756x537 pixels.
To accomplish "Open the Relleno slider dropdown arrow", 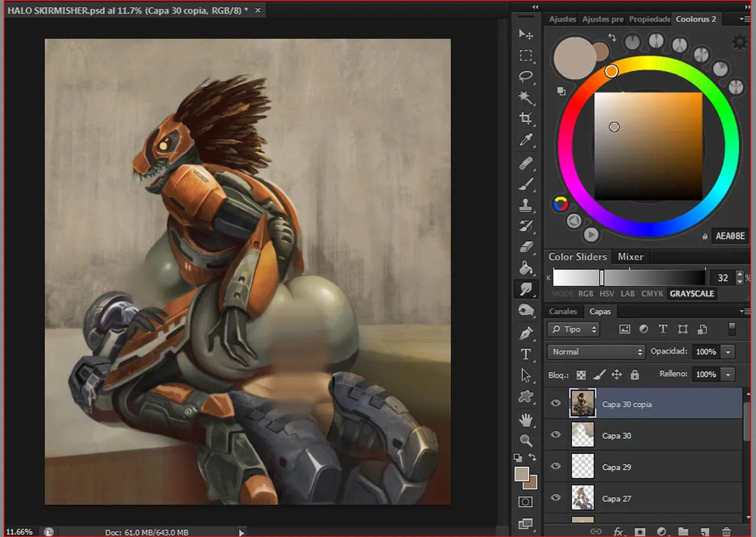I will (x=728, y=374).
